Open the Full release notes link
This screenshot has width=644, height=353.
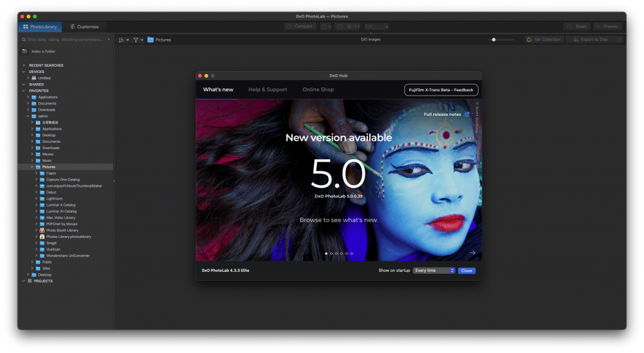442,115
